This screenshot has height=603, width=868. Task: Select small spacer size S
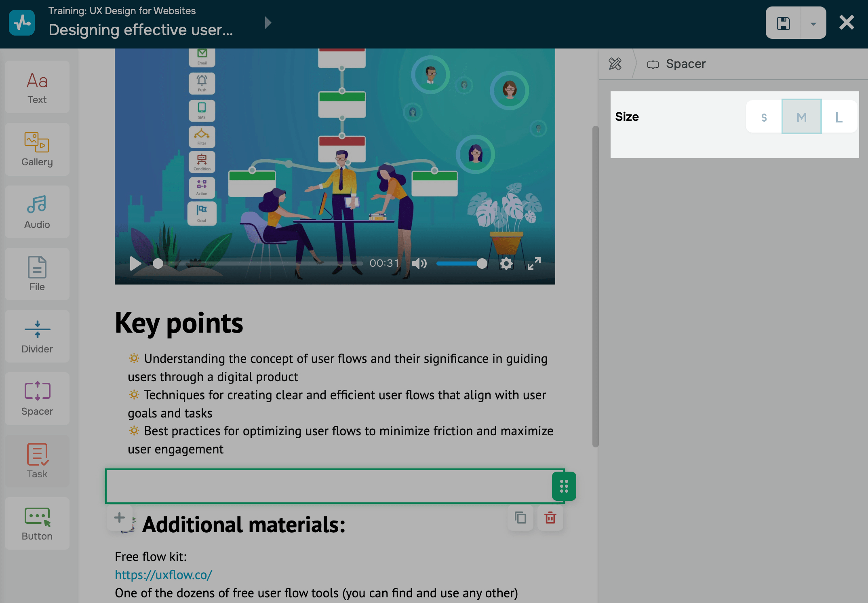764,117
